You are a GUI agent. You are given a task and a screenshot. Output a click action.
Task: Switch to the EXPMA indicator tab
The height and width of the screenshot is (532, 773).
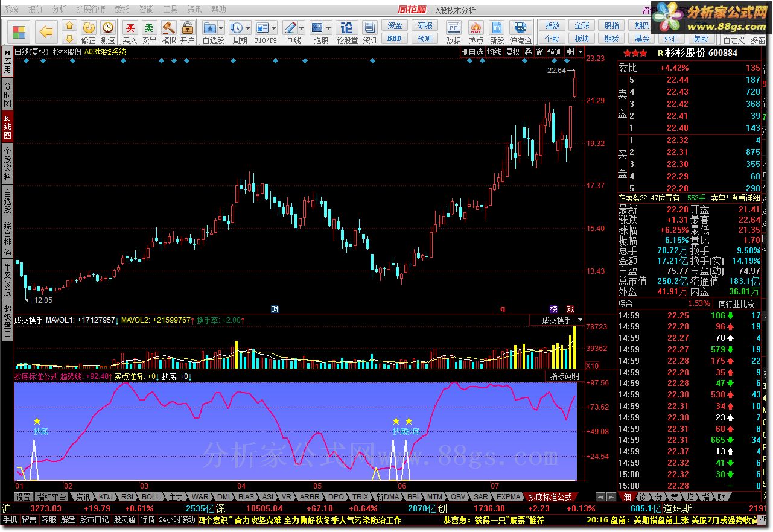508,497
